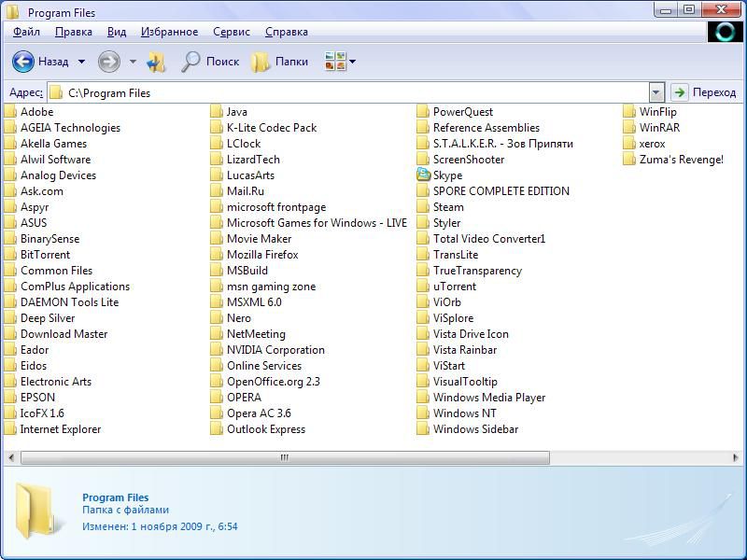Click the scrollbar right arrow

735,457
